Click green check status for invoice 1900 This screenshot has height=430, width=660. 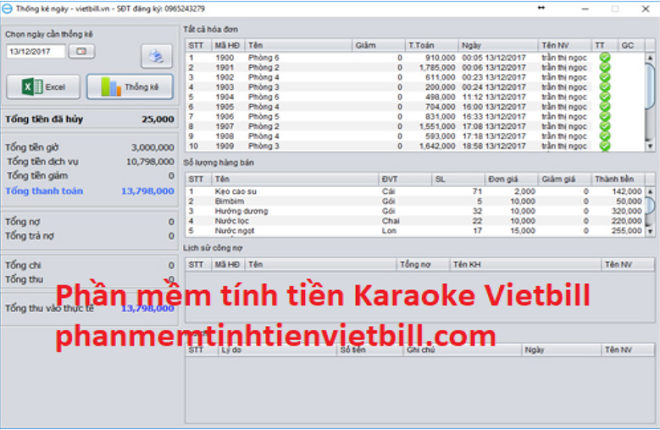605,58
